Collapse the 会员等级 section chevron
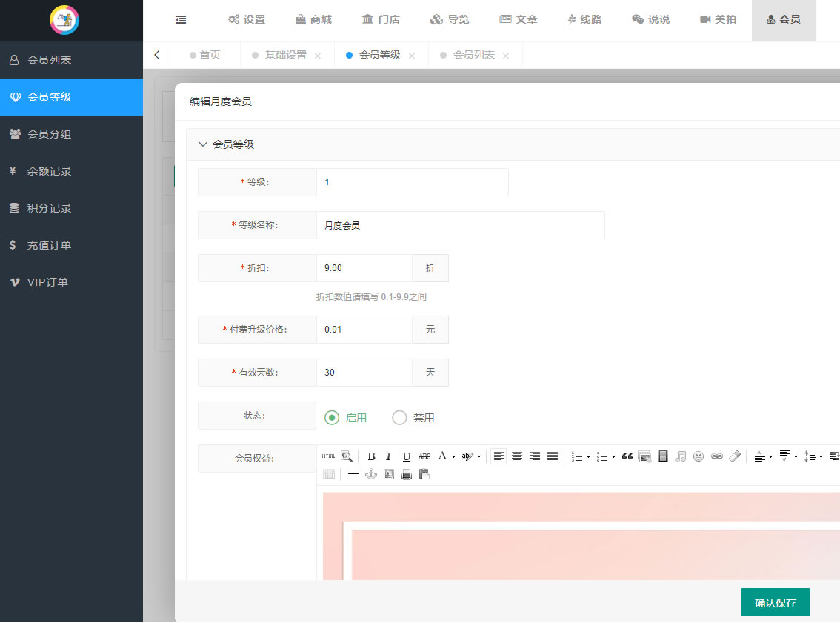Viewport: 840px width, 623px height. pyautogui.click(x=202, y=144)
